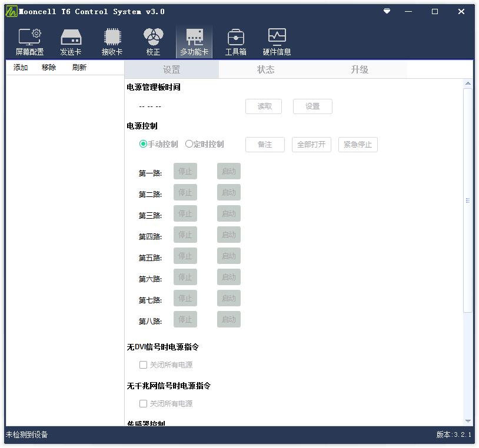Open the 接收卡 receiving card icon
479x448 pixels.
[x=112, y=42]
